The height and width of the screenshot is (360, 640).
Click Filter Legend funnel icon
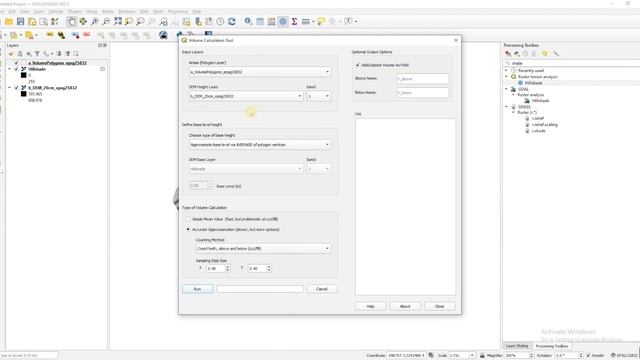37,54
